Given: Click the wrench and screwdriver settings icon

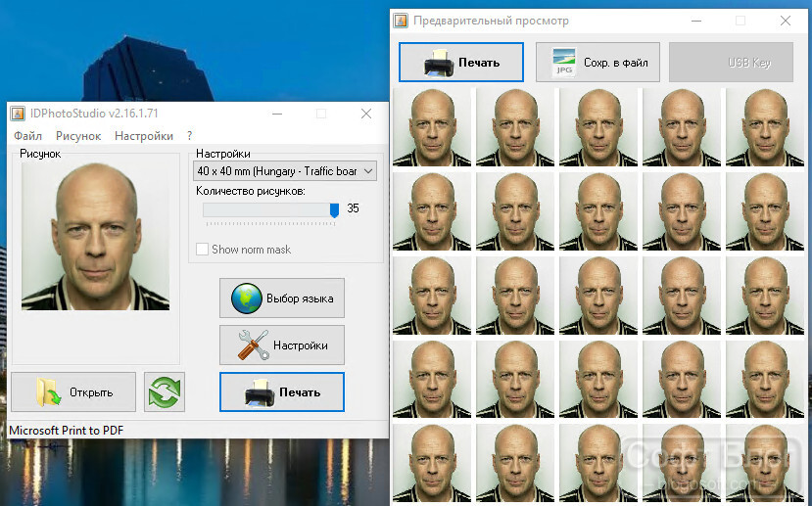Looking at the screenshot, I should click(x=254, y=345).
